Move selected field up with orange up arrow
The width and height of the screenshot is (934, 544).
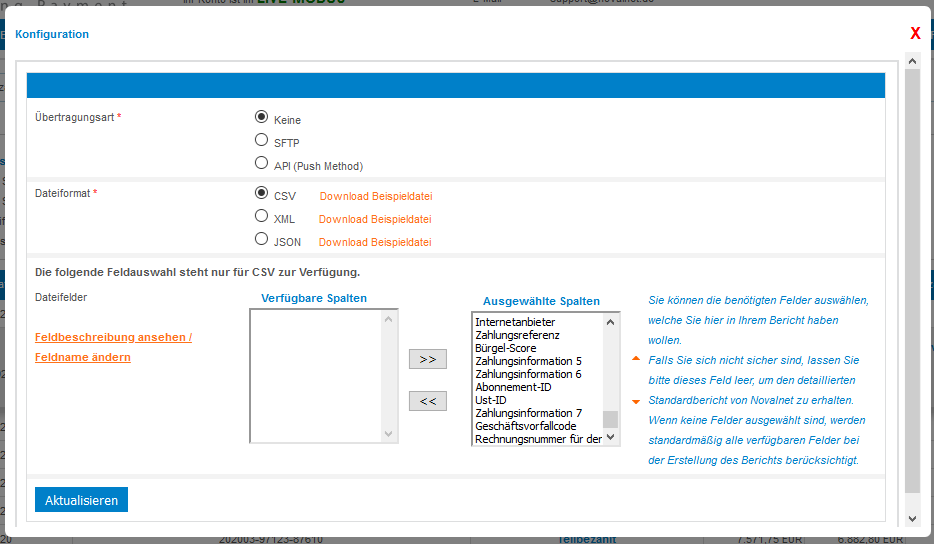[635, 358]
